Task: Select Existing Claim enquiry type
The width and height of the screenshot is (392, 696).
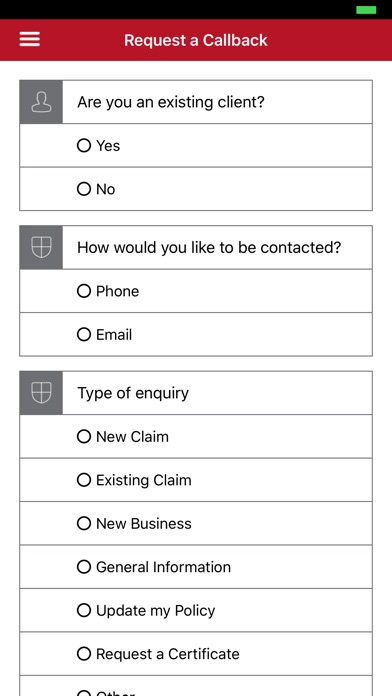Action: pyautogui.click(x=196, y=480)
